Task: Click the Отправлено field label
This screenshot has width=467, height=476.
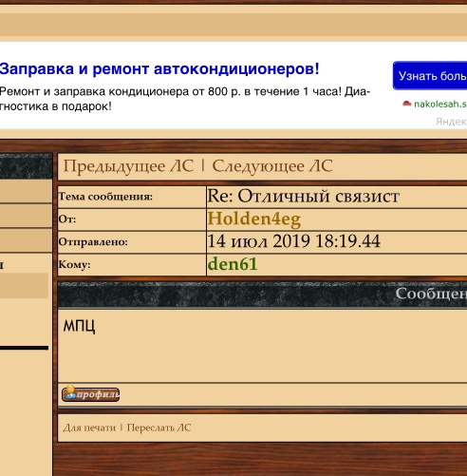Action: [x=93, y=242]
